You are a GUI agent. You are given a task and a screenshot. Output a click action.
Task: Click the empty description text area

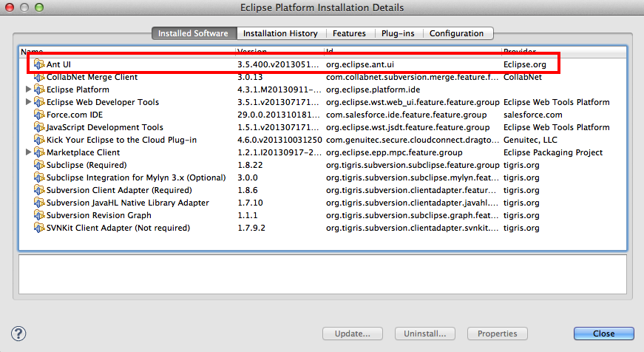pyautogui.click(x=323, y=274)
